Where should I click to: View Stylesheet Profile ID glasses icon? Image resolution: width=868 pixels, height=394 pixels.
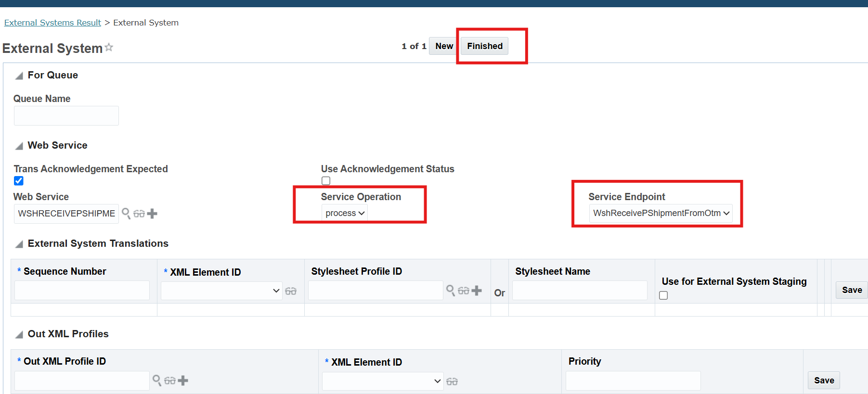[x=464, y=291]
